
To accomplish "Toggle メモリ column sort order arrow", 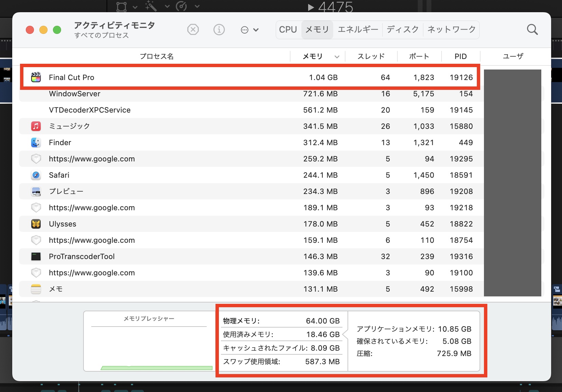I will (337, 57).
